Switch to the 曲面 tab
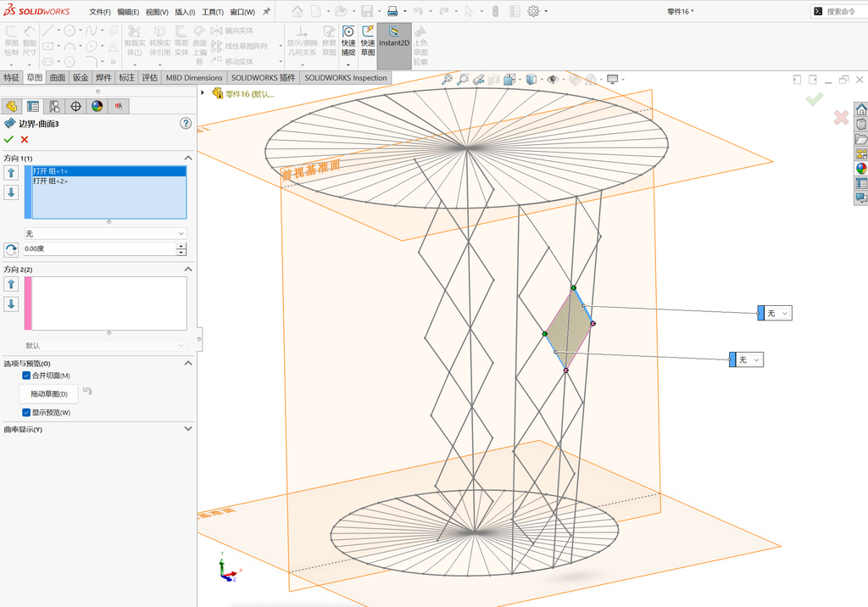The height and width of the screenshot is (607, 868). pyautogui.click(x=58, y=77)
